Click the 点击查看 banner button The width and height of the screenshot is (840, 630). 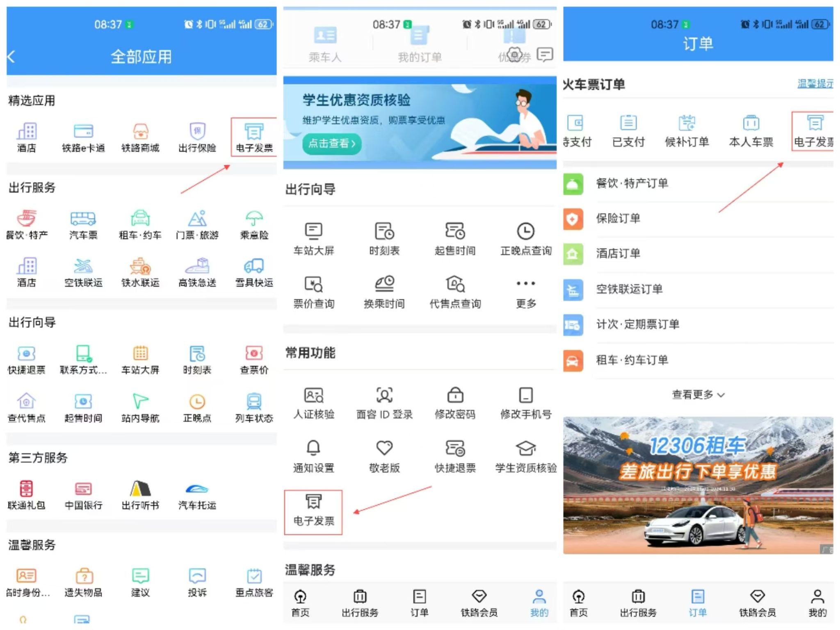pos(331,144)
